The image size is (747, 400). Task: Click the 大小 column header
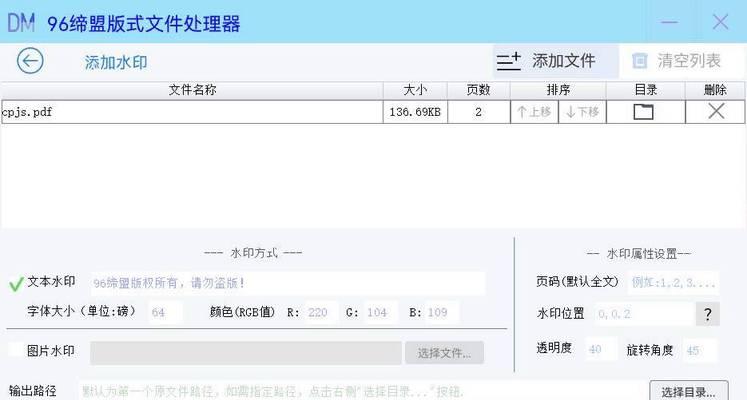pos(415,90)
